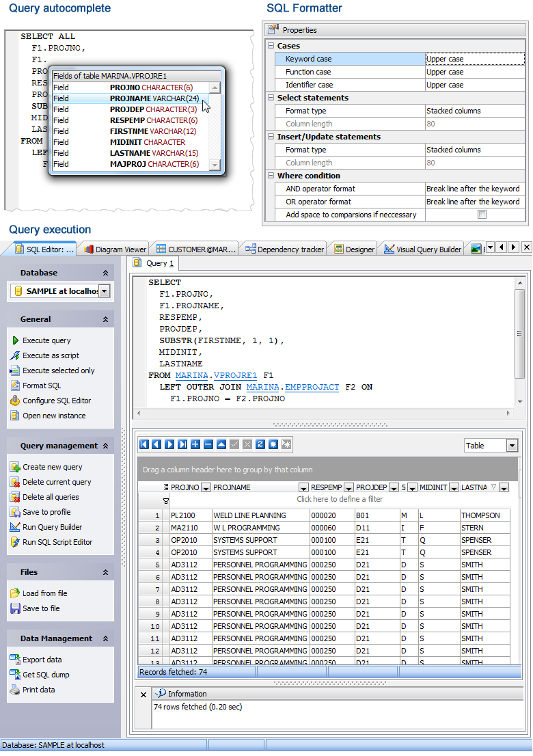Screen dimensions: 533x756
Task: Collapse the Select statements group
Action: 271,97
